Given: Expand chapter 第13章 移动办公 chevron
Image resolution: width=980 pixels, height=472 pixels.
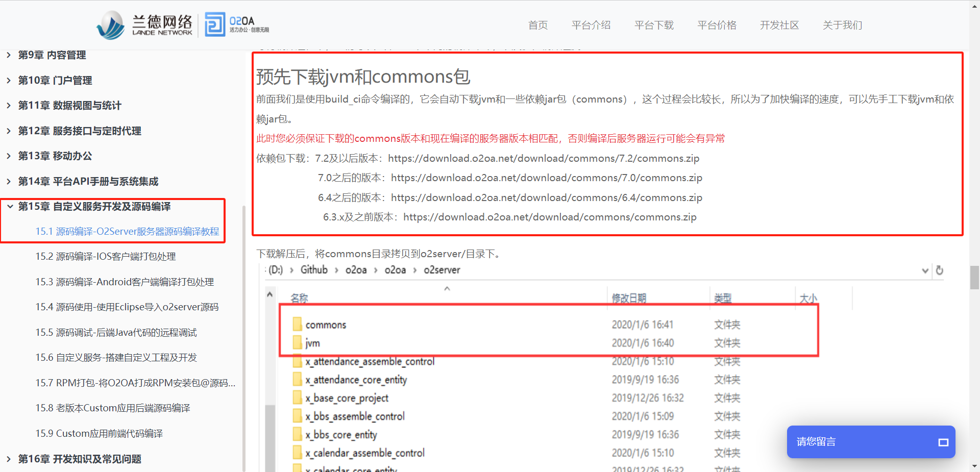Looking at the screenshot, I should click(x=9, y=156).
